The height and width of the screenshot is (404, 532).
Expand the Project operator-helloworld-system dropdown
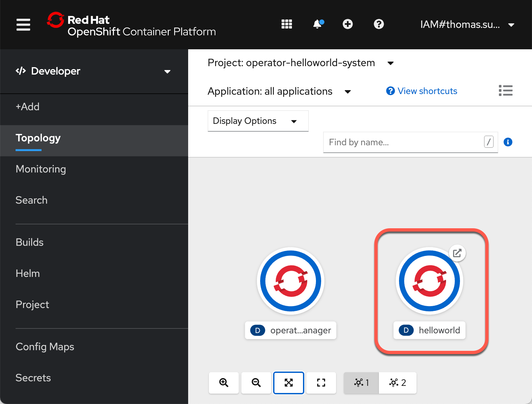[301, 63]
